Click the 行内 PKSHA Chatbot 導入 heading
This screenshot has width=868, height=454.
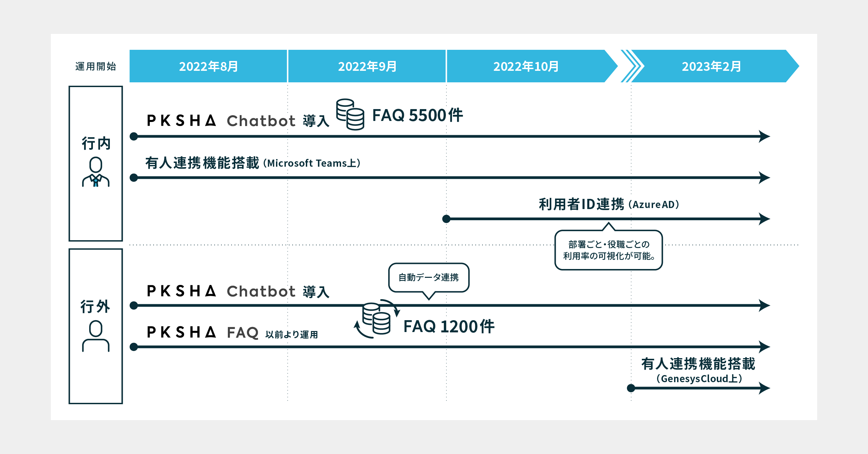pos(238,121)
